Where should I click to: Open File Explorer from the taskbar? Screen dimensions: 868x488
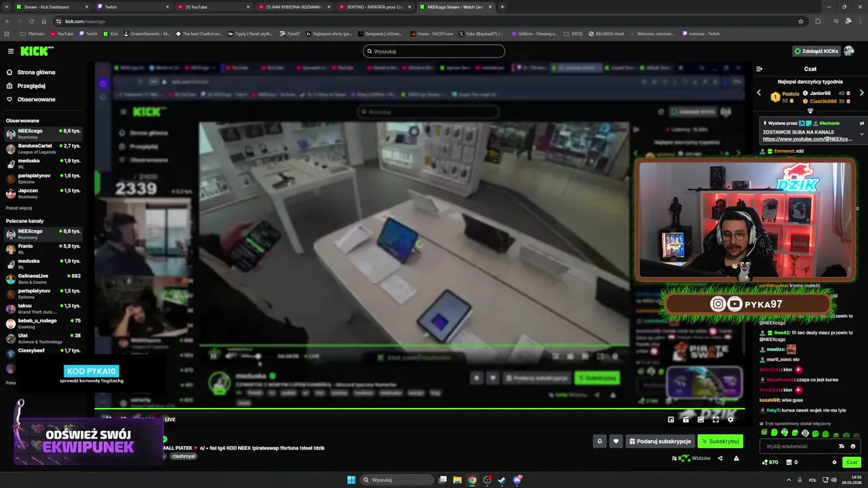pos(457,480)
